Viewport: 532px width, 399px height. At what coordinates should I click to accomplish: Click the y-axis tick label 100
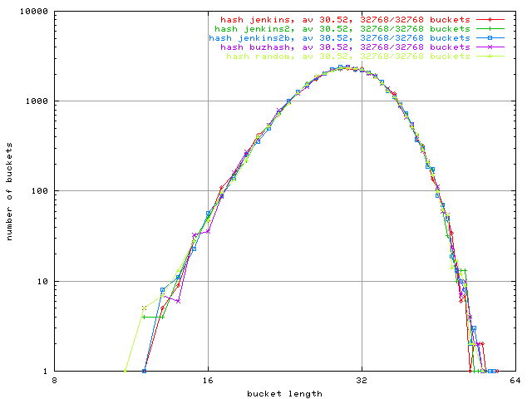click(x=40, y=190)
